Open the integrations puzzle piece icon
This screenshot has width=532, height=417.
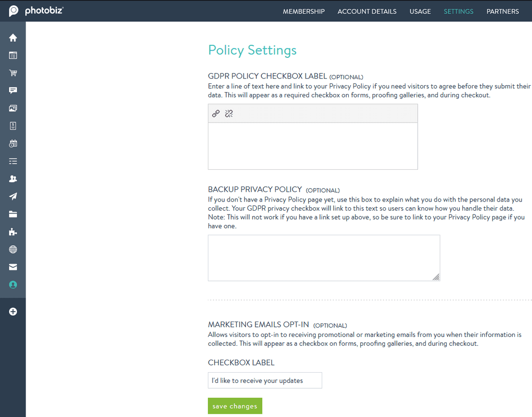pyautogui.click(x=13, y=231)
